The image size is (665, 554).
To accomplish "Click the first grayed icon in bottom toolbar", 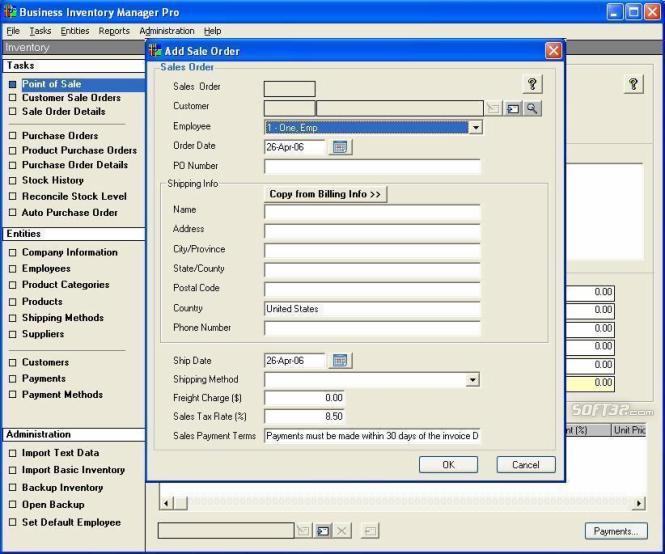I will (304, 531).
